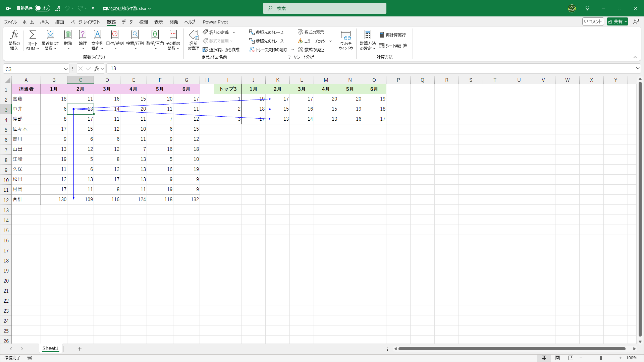The height and width of the screenshot is (362, 644).
Task: Toggle Show Formulas (数式の表示)
Action: tap(311, 32)
